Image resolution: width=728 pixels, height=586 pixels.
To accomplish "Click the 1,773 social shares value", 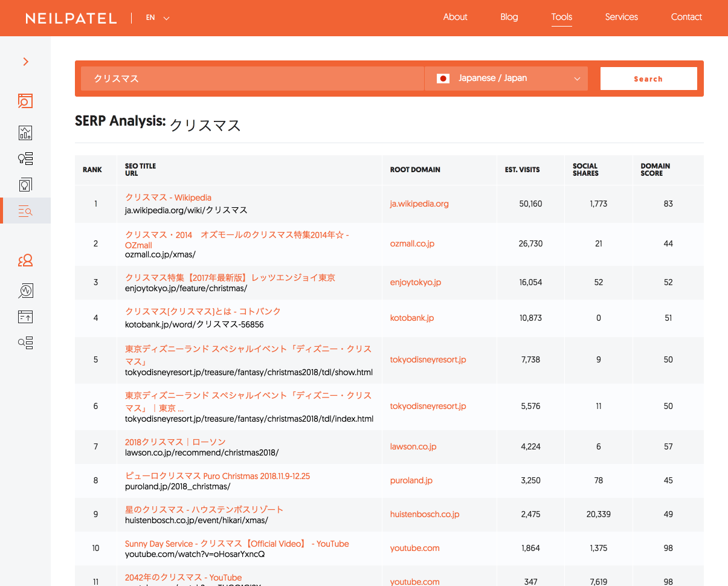I will coord(599,204).
